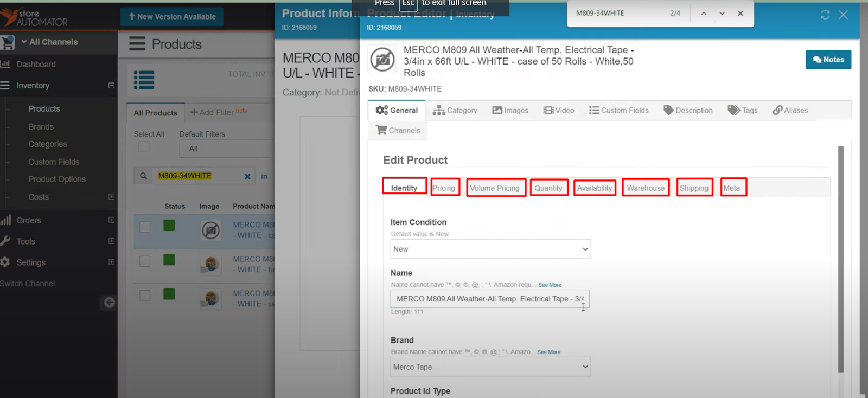The height and width of the screenshot is (398, 868).
Task: Click the New Version Available button
Action: (x=172, y=17)
